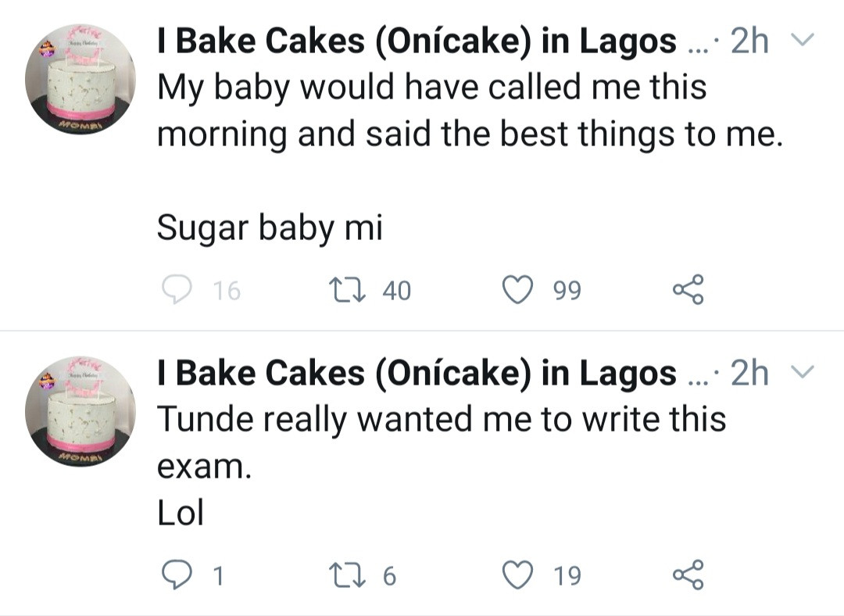Click the 2h timestamp on first tweet

click(749, 42)
